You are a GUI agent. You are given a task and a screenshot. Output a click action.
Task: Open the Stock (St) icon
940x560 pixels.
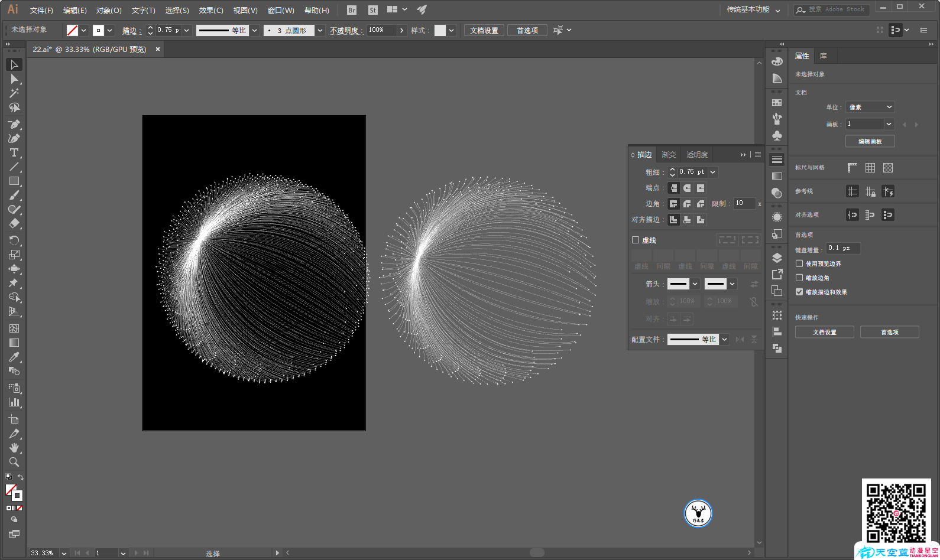click(x=372, y=10)
